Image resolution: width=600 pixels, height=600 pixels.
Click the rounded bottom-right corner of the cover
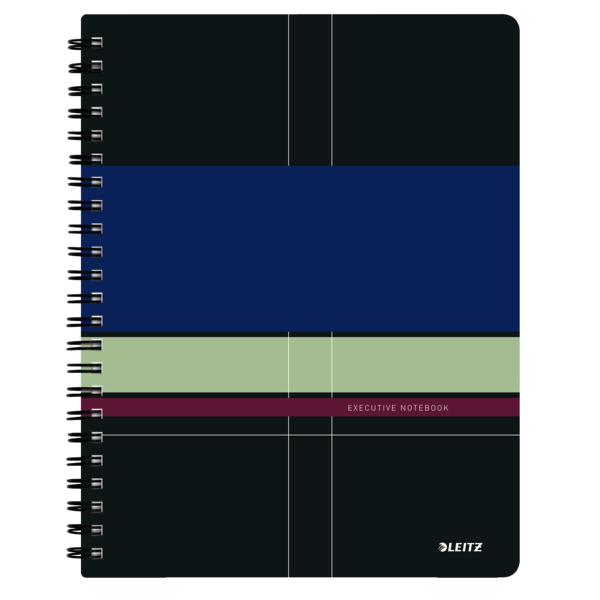pyautogui.click(x=511, y=569)
